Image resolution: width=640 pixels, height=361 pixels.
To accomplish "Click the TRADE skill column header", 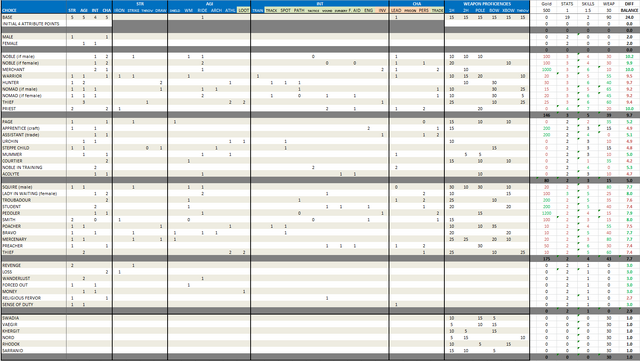I will 438,10.
